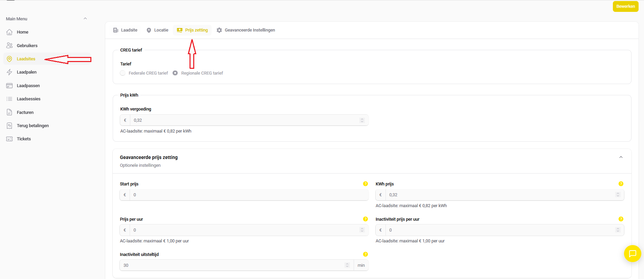The height and width of the screenshot is (279, 644).
Task: Click the Laadsite tab building icon
Action: pos(116,30)
